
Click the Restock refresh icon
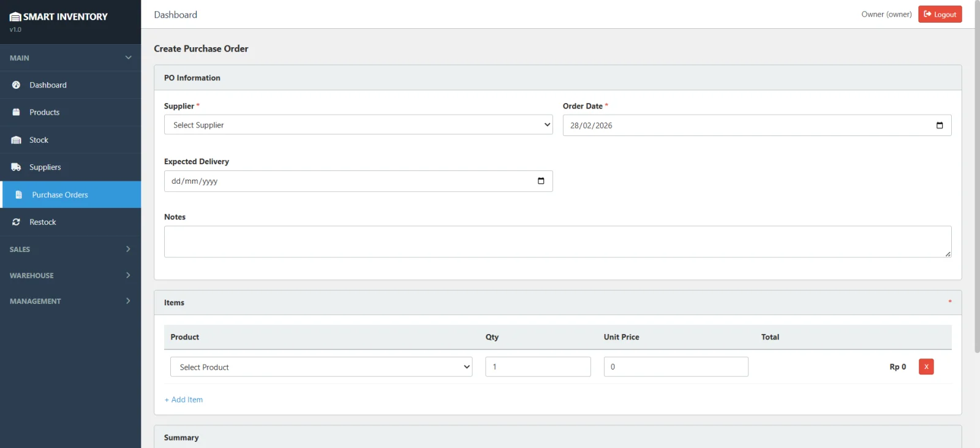coord(16,222)
